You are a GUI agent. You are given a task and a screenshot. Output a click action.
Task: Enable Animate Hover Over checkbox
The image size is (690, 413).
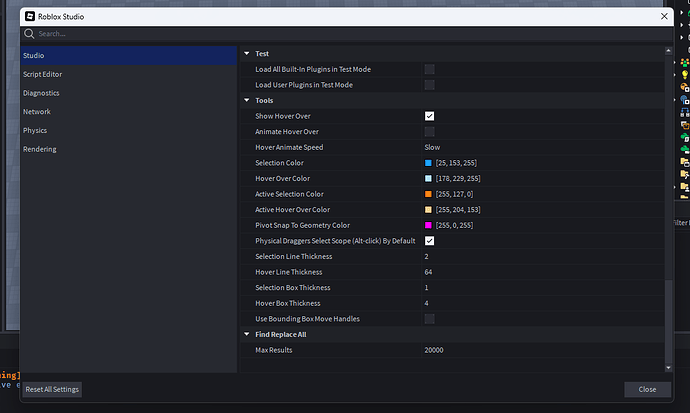(x=429, y=132)
